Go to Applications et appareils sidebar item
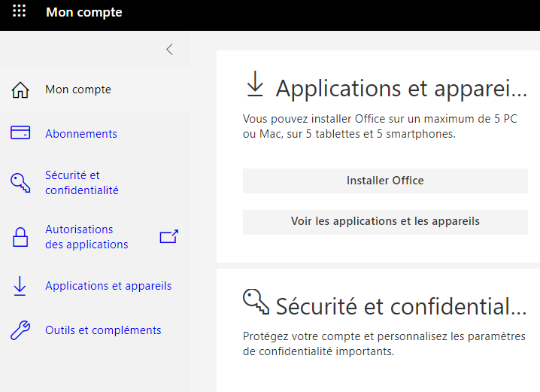The width and height of the screenshot is (540, 392). 108,286
